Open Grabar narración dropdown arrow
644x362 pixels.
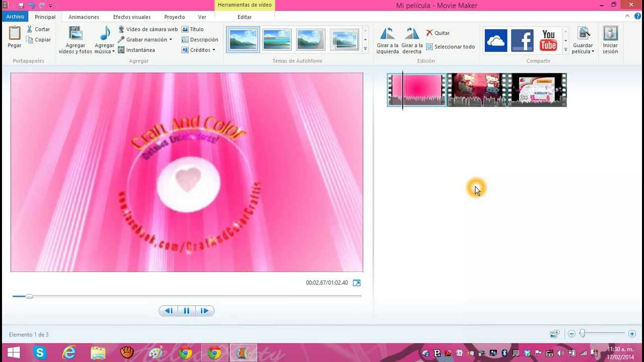click(x=171, y=40)
